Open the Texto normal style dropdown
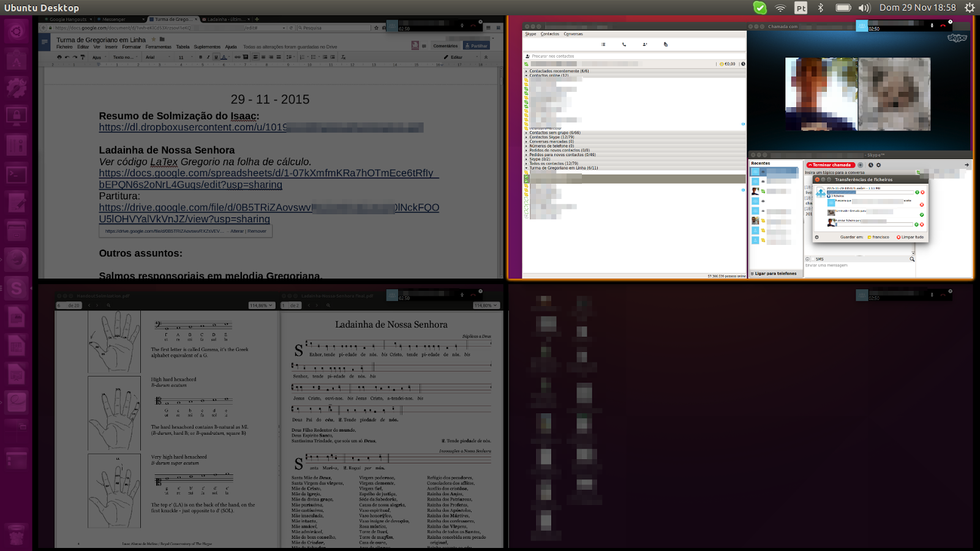The height and width of the screenshot is (551, 980). [x=125, y=57]
